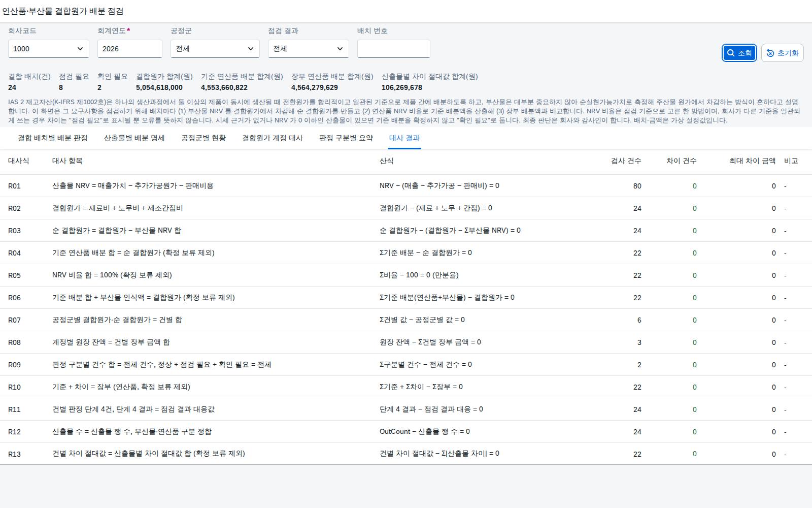
Task: Click the R12 산식 OutCount cell
Action: coord(425,432)
